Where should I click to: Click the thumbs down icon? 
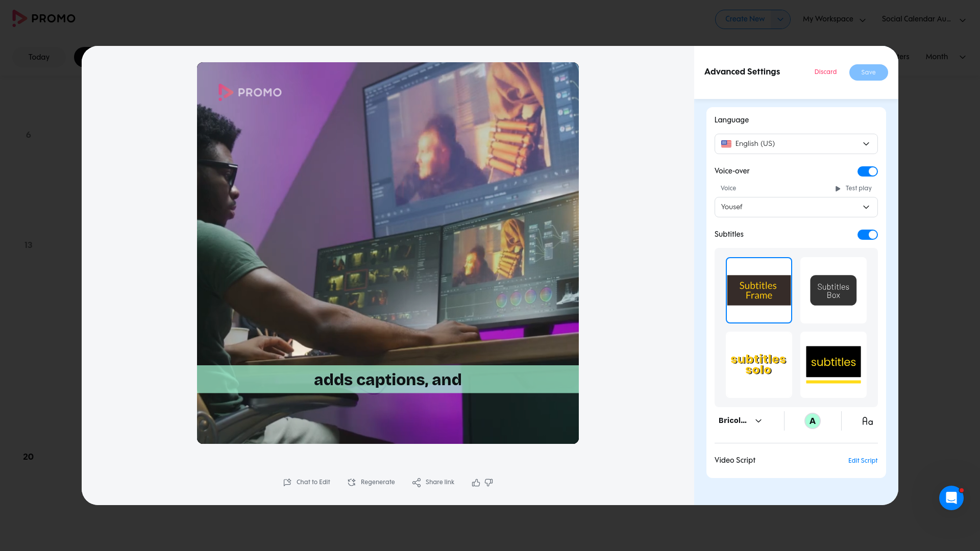pos(488,483)
